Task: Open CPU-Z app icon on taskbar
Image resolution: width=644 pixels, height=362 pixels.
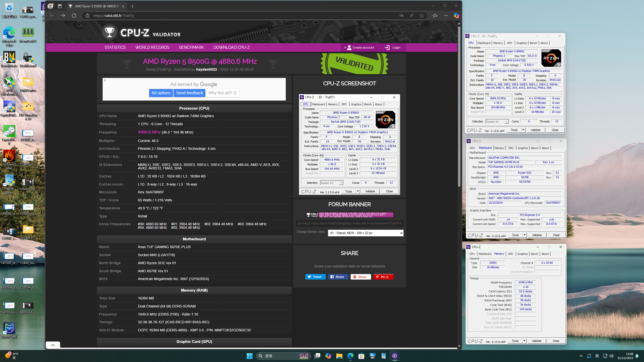Action: pyautogui.click(x=394, y=356)
